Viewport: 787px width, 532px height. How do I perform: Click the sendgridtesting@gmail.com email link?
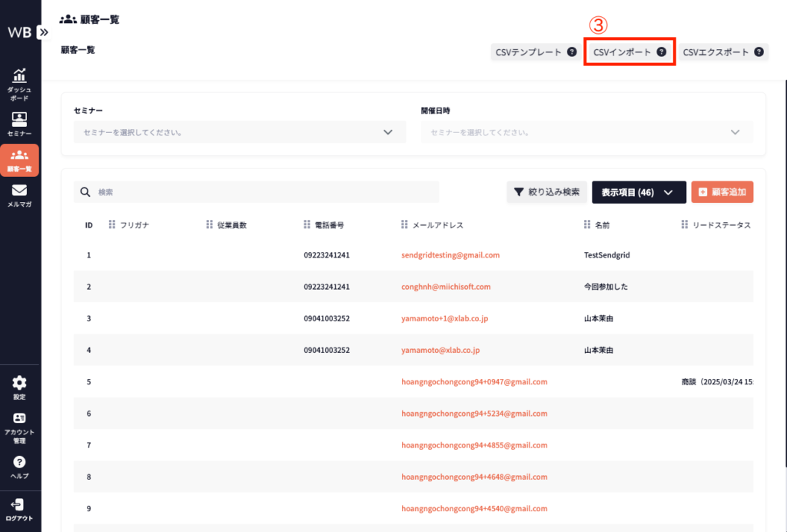click(x=450, y=254)
